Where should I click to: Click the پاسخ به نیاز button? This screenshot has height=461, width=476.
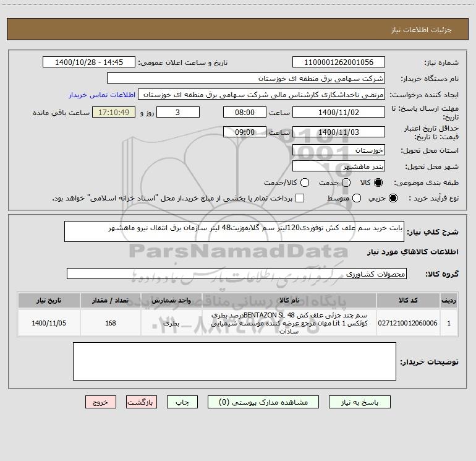point(359,402)
